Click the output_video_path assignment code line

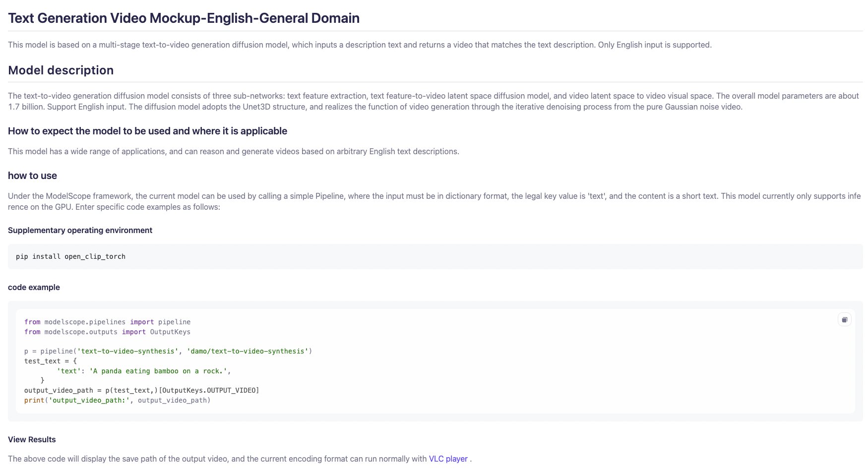[x=141, y=390]
